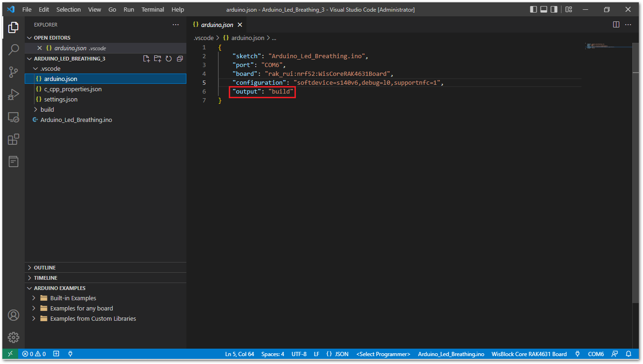Toggle the secondary side bar layout icon
The height and width of the screenshot is (364, 643).
click(x=554, y=9)
